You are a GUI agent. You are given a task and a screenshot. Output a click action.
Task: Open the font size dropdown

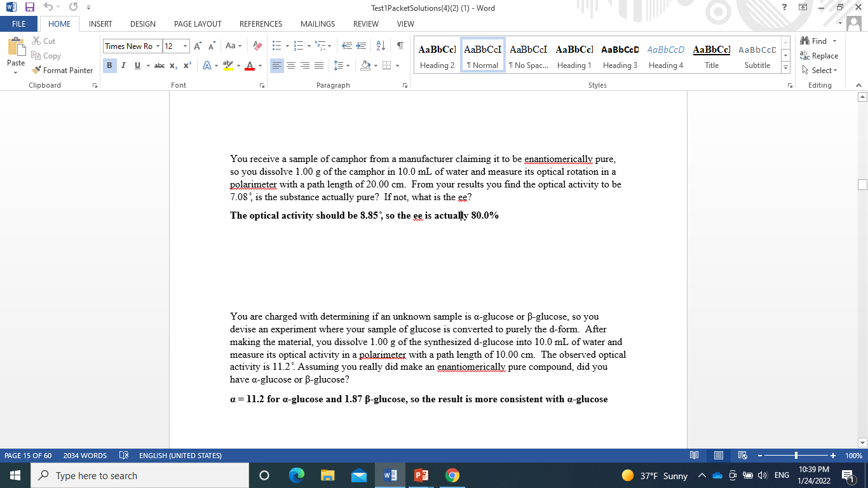(x=185, y=46)
